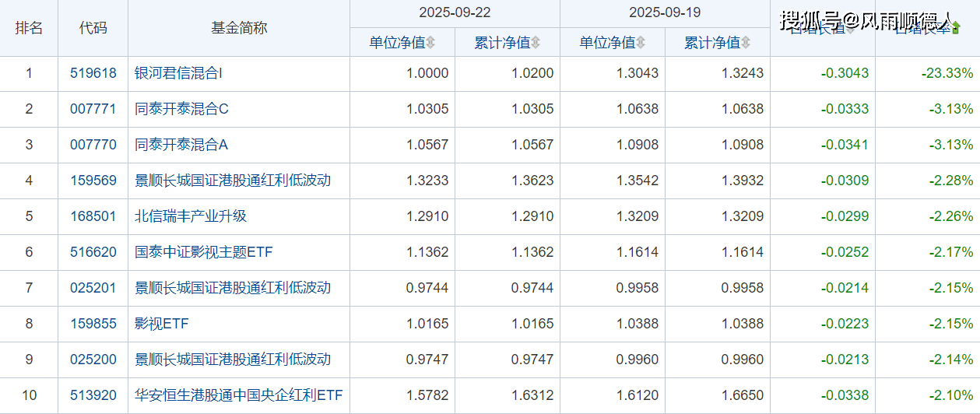Open 华安恒生港股通中国央企红利ETF fund page
This screenshot has width=980, height=414.
point(239,395)
